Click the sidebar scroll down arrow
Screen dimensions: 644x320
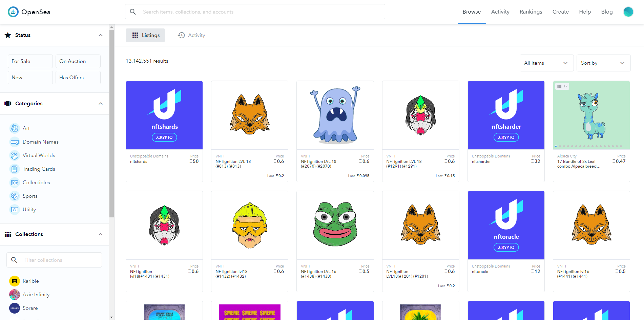[112, 317]
